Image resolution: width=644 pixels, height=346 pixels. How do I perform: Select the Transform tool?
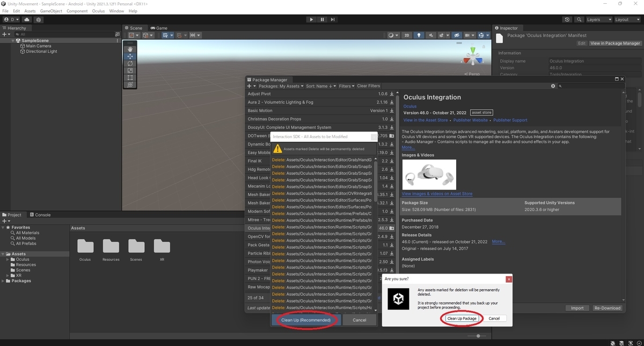tap(130, 84)
